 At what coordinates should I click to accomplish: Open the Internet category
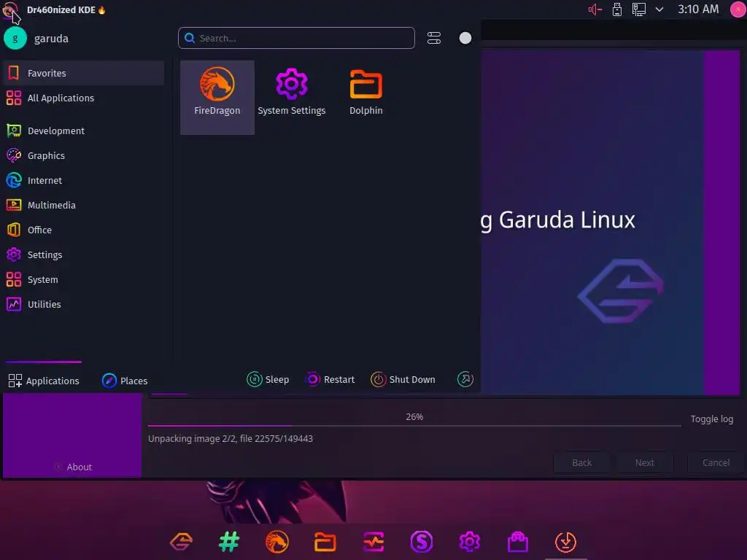pos(84,180)
